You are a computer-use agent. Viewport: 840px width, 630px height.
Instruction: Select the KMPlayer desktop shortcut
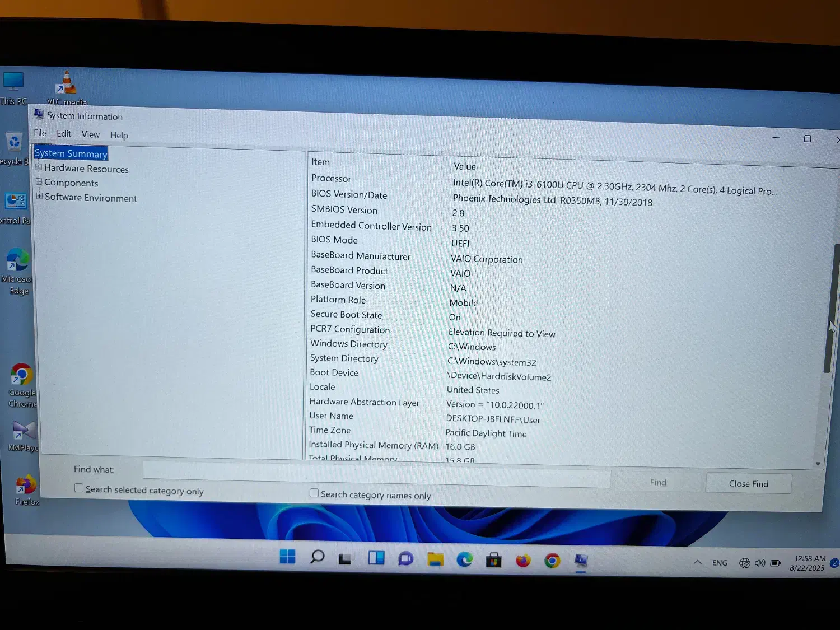tap(24, 436)
